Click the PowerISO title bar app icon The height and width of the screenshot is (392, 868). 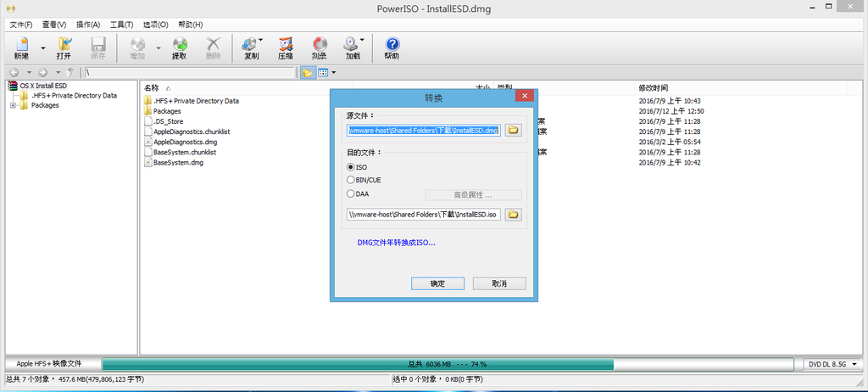click(10, 7)
